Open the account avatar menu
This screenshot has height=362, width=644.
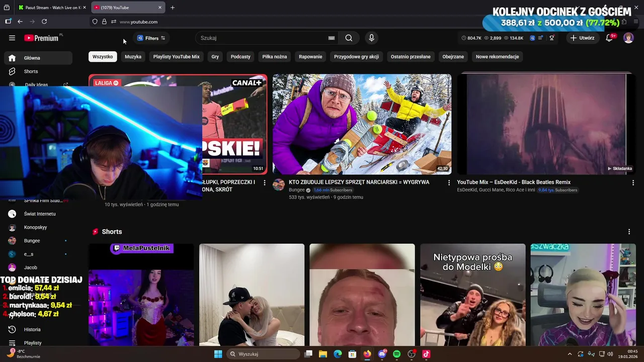[628, 38]
